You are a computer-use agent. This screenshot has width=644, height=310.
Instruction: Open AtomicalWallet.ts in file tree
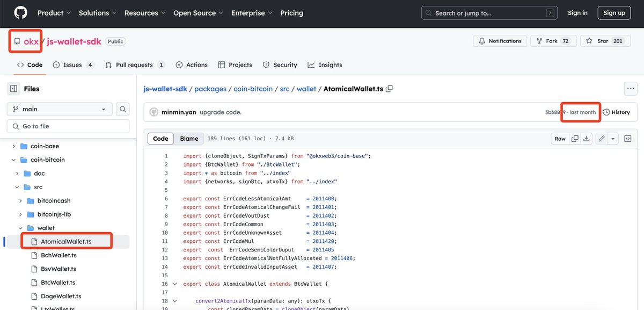[x=66, y=242]
